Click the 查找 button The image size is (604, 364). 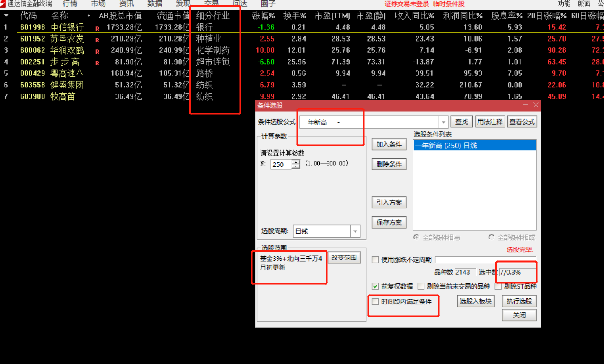click(462, 122)
